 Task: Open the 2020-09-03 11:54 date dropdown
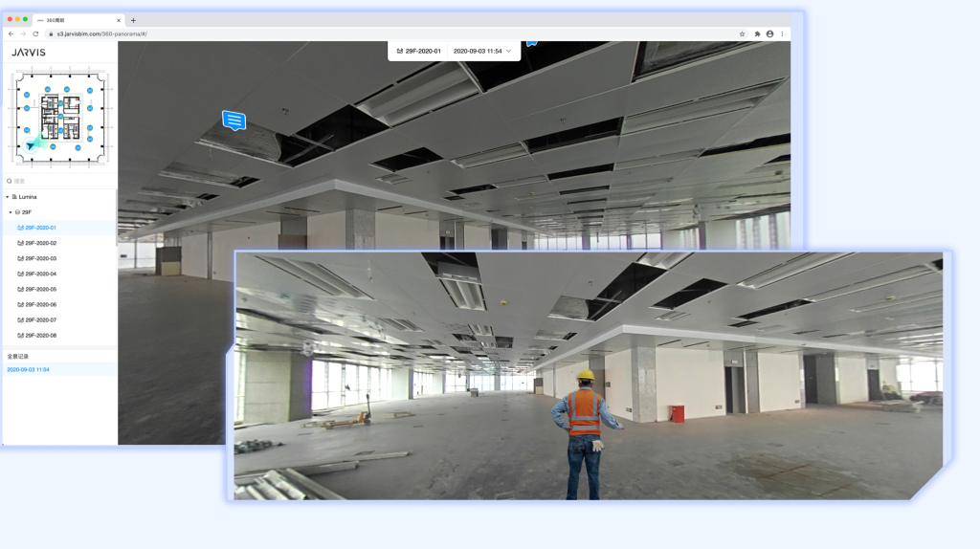click(482, 52)
